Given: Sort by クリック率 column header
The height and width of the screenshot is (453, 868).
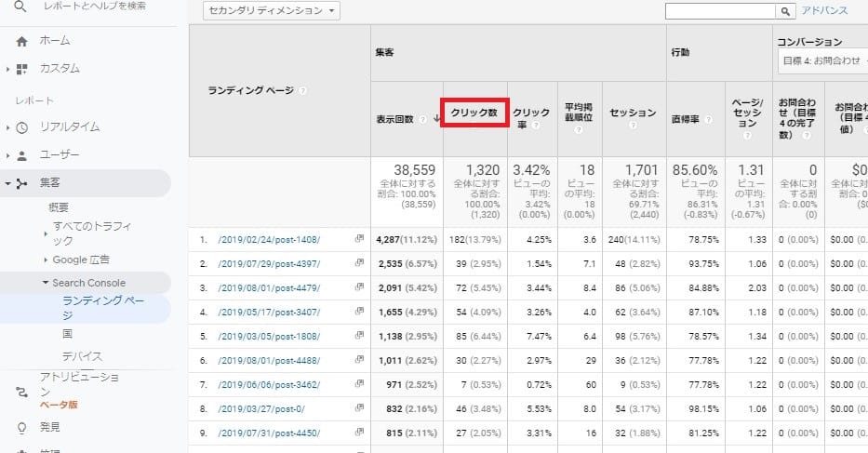Looking at the screenshot, I should [x=531, y=118].
